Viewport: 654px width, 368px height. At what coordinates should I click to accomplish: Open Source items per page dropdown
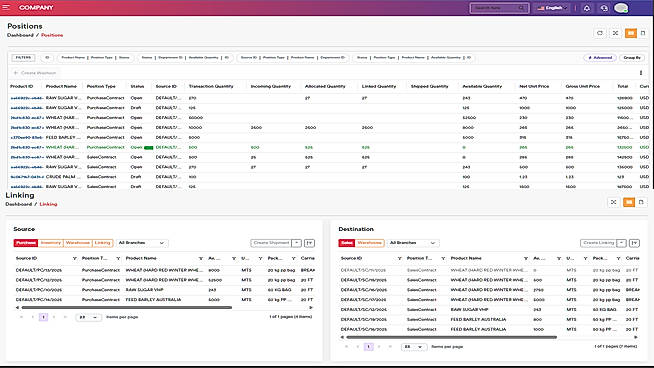coord(88,317)
